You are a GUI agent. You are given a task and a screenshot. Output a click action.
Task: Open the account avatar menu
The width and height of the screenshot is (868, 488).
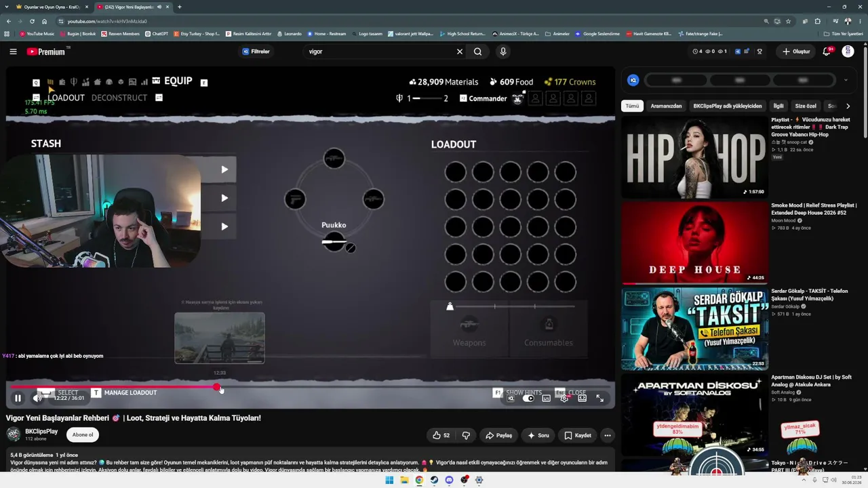pyautogui.click(x=848, y=52)
